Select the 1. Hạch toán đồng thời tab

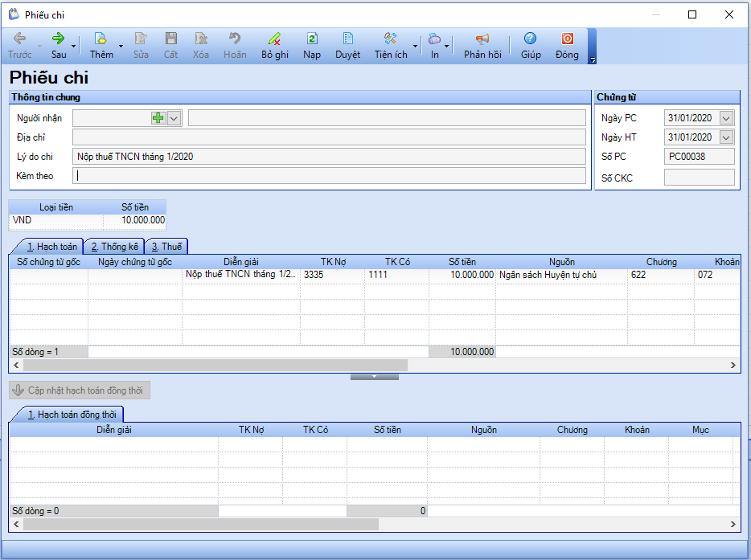click(x=72, y=415)
